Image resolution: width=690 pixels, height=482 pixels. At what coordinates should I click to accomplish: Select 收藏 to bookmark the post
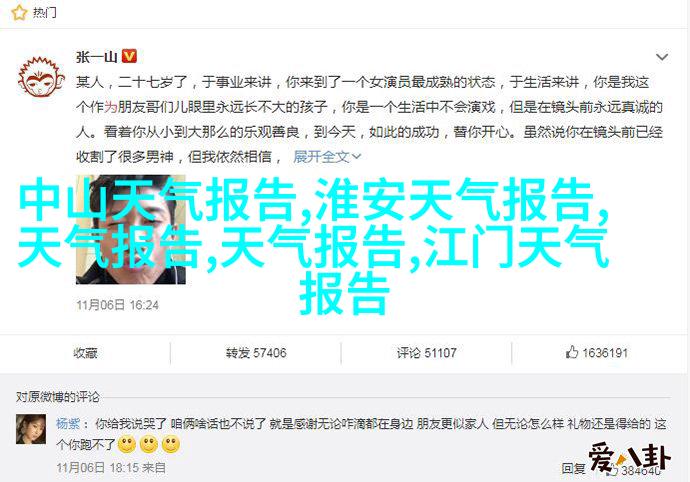85,353
